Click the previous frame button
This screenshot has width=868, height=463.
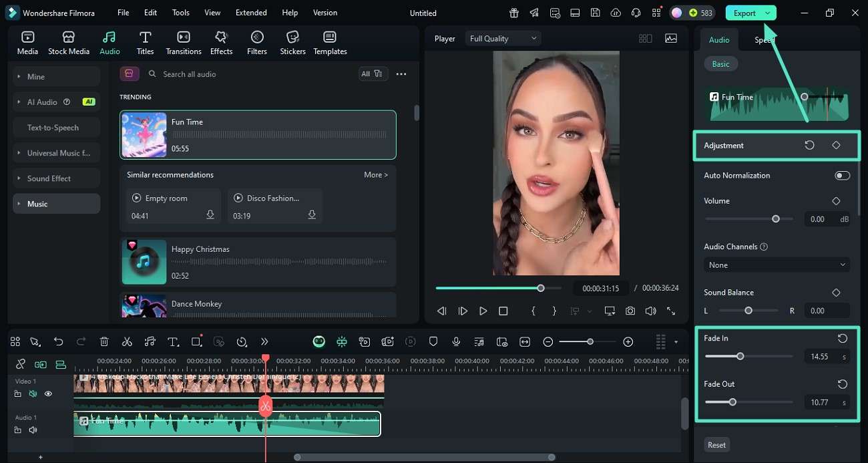coord(441,311)
